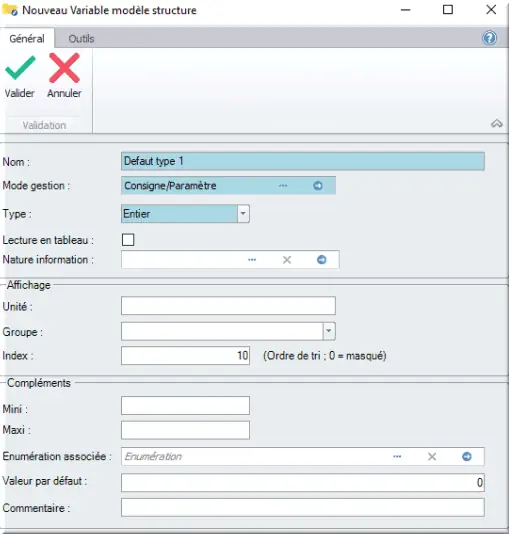This screenshot has width=509, height=534.
Task: Click the red Annuler cross icon
Action: pos(64,68)
